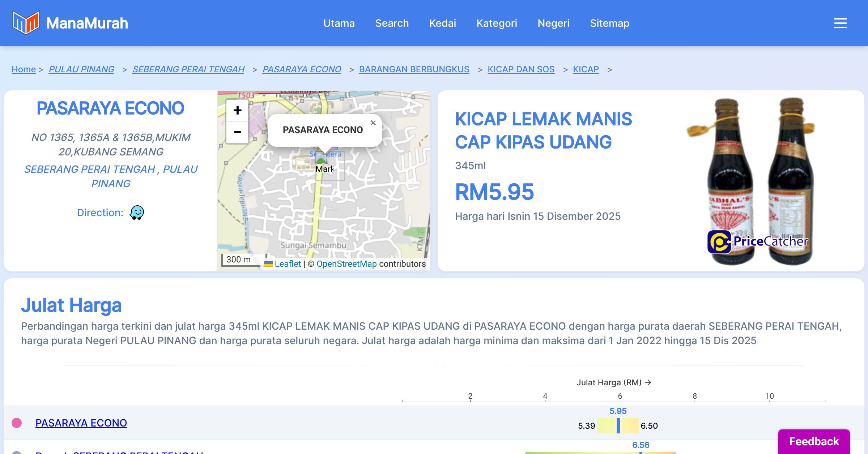Open PASARAYA ECONO link in price table

tap(81, 423)
